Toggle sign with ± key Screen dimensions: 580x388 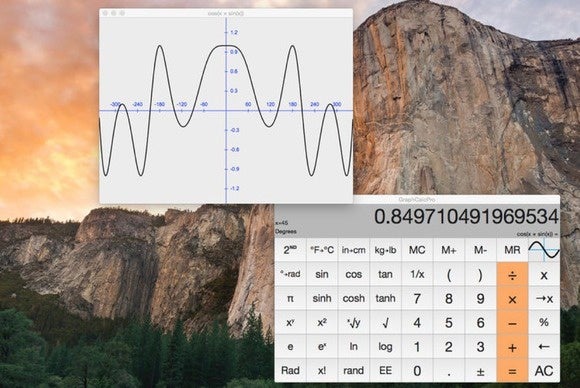click(480, 370)
